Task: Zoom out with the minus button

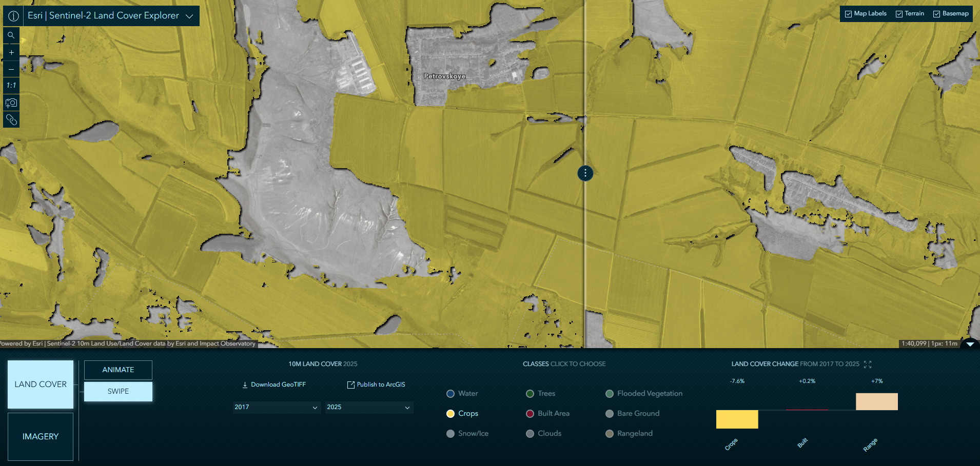Action: pos(11,69)
